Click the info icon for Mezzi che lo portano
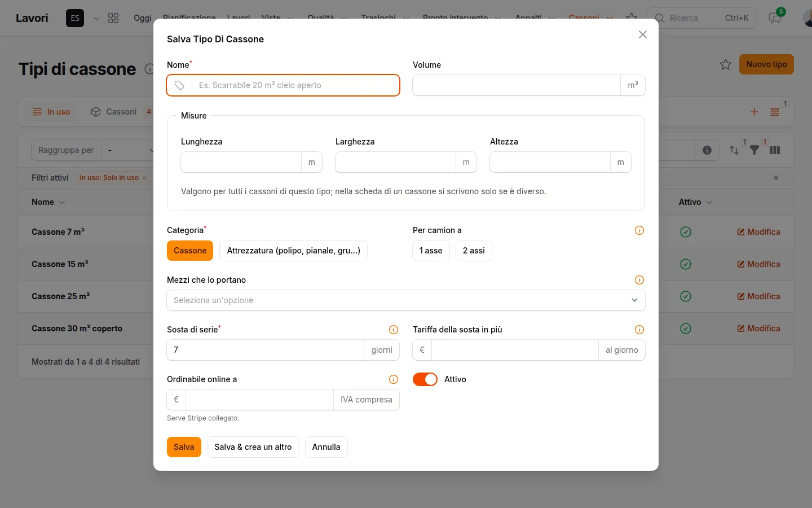This screenshot has height=508, width=812. point(639,280)
